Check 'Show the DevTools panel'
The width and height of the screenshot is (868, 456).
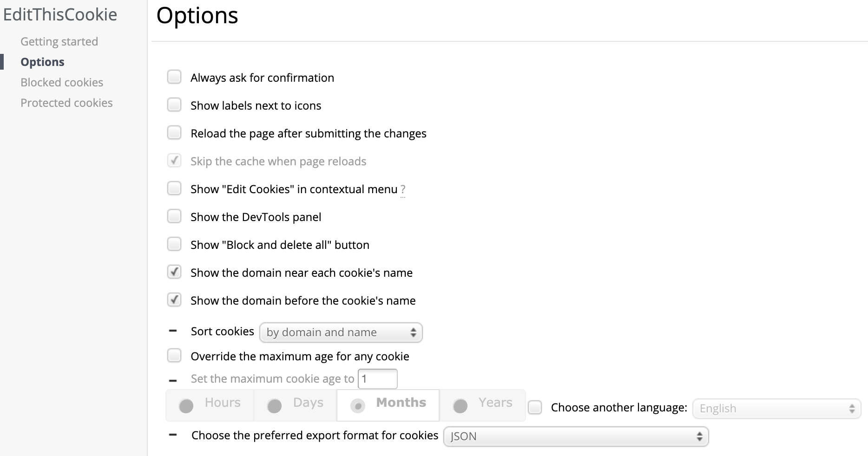pyautogui.click(x=174, y=216)
